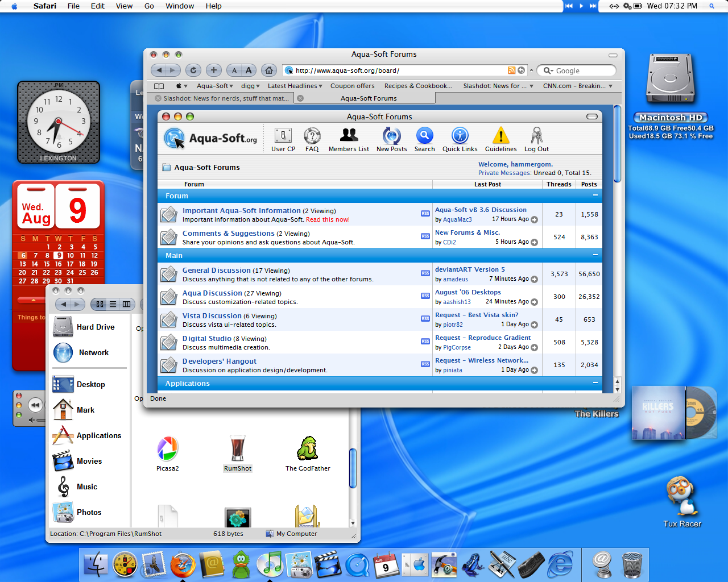
Task: Switch file window to list view
Action: [113, 304]
